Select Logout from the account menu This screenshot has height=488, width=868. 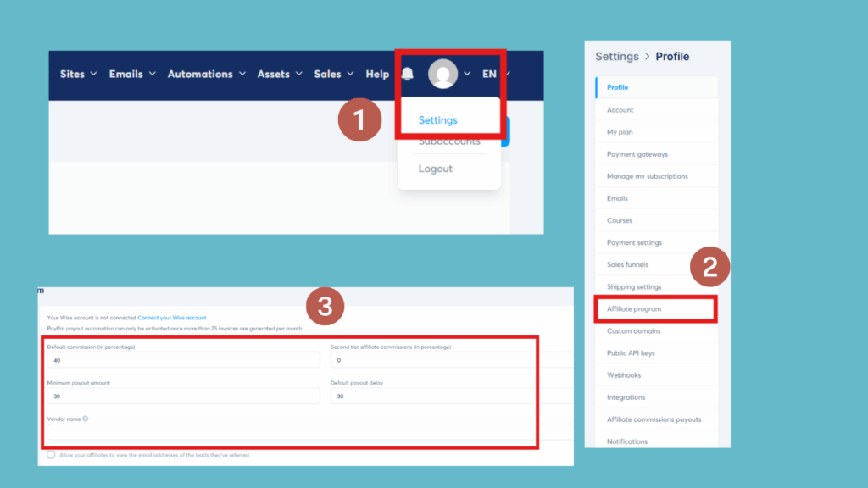(x=435, y=169)
